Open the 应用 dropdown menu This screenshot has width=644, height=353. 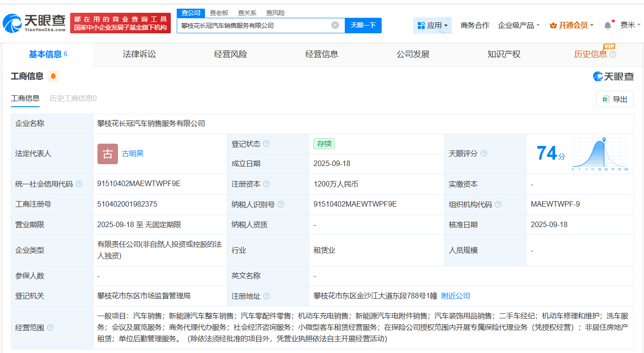point(432,26)
